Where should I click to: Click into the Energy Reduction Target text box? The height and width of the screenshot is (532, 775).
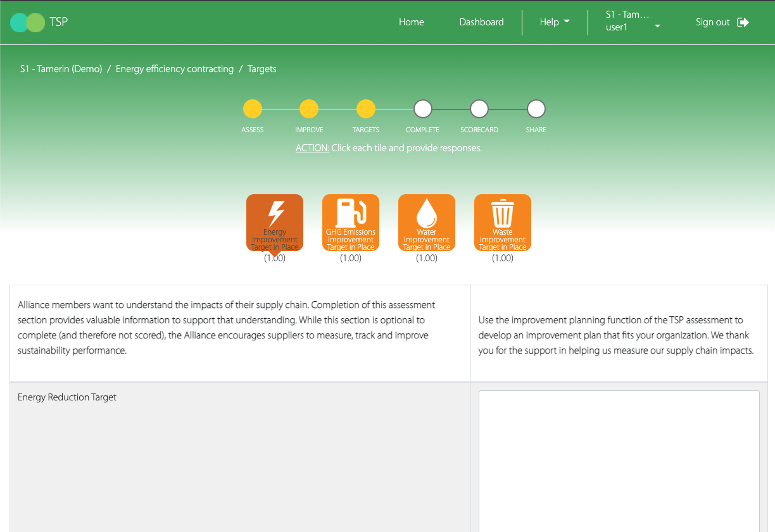pyautogui.click(x=619, y=461)
